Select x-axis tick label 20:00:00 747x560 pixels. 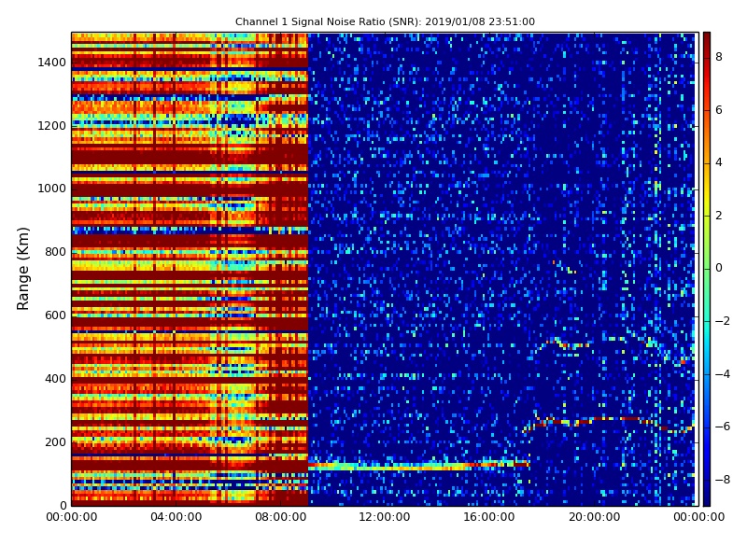click(594, 517)
